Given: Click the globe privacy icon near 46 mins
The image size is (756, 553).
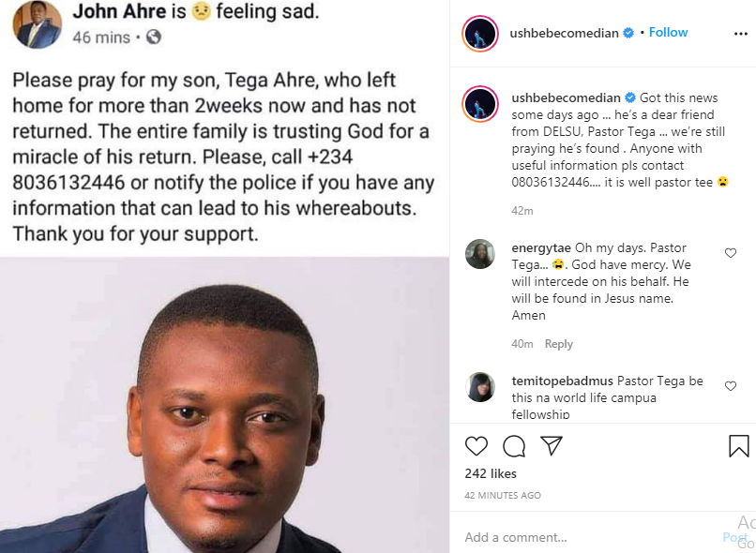Looking at the screenshot, I should pyautogui.click(x=154, y=37).
